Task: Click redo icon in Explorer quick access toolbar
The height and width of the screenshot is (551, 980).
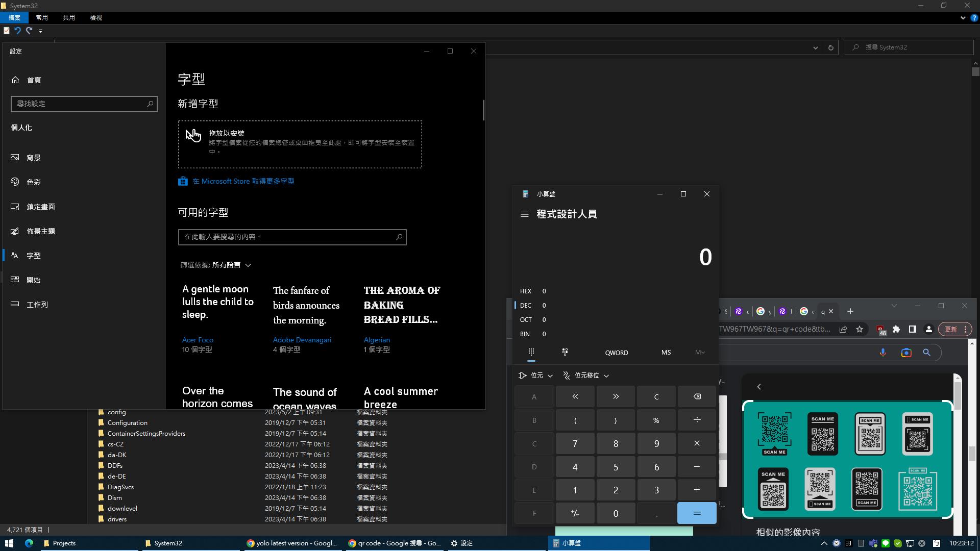Action: (29, 31)
